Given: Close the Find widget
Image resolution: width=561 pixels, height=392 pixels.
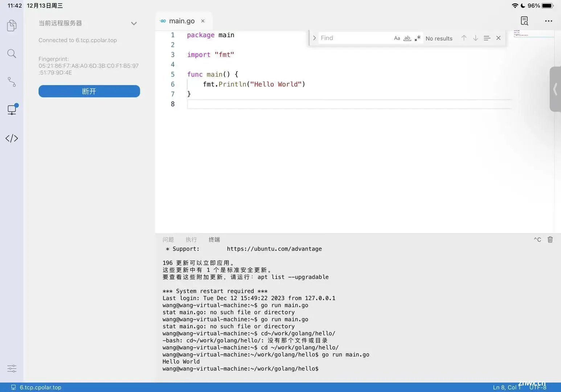Looking at the screenshot, I should pyautogui.click(x=499, y=38).
